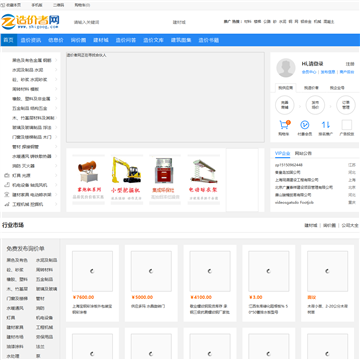Open 信息价 in the navigation bar

56,40
